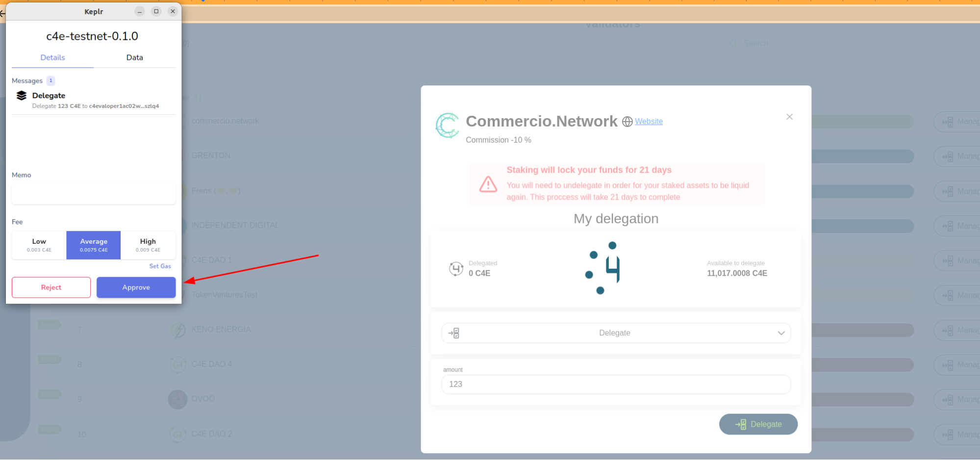Click commercio.network voting power bar
Image resolution: width=980 pixels, height=460 pixels.
862,122
